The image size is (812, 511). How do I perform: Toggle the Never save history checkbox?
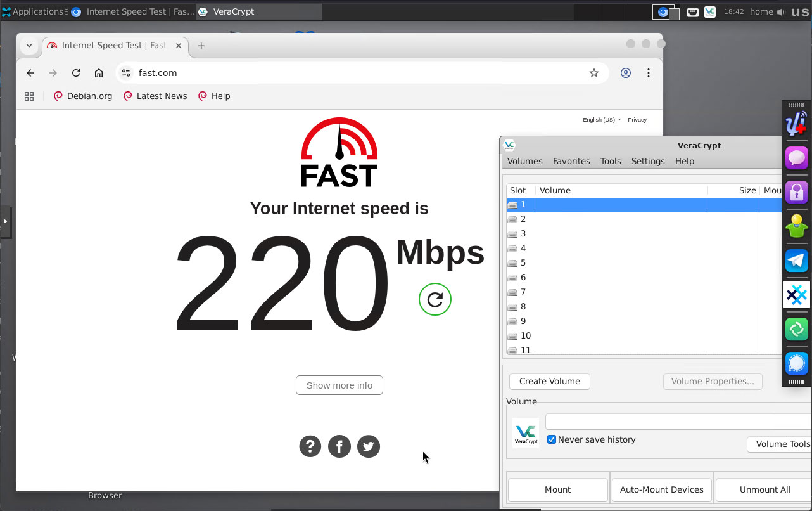pos(552,439)
